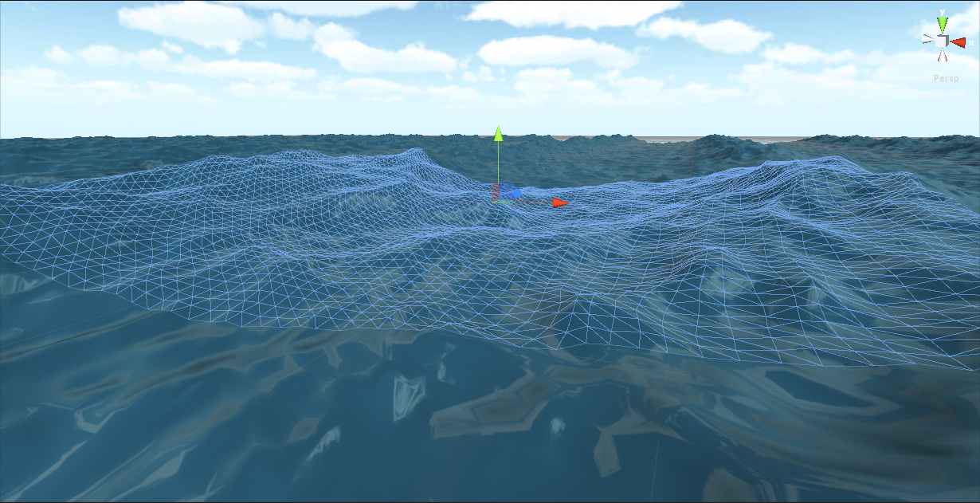Image resolution: width=980 pixels, height=503 pixels.
Task: Click the center cube of orientation gizmo
Action: [942, 41]
